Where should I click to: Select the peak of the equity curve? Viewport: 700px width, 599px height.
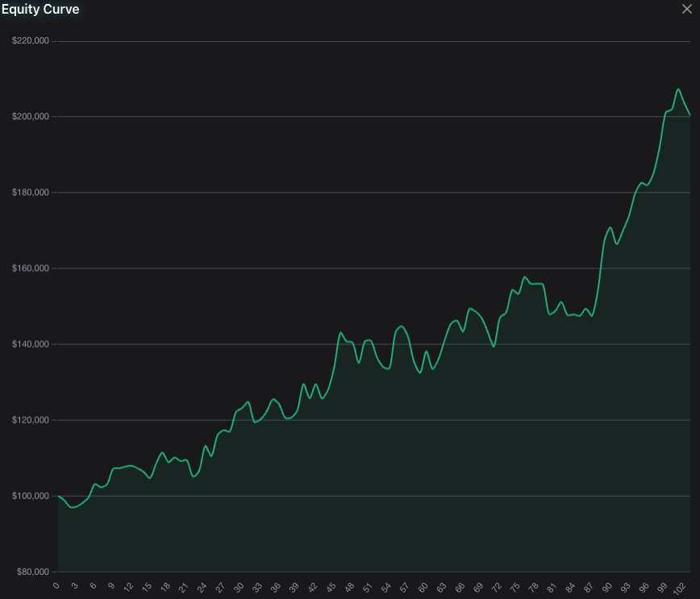(677, 90)
